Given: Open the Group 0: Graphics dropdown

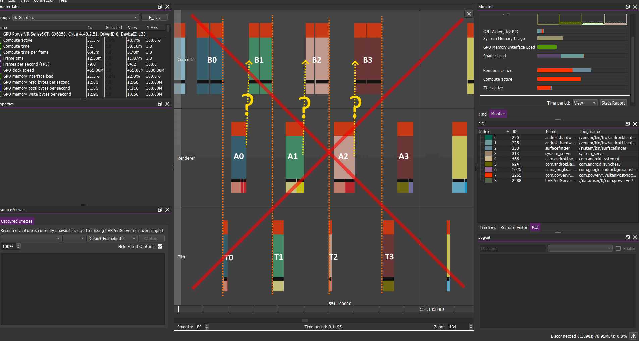Looking at the screenshot, I should pyautogui.click(x=75, y=17).
